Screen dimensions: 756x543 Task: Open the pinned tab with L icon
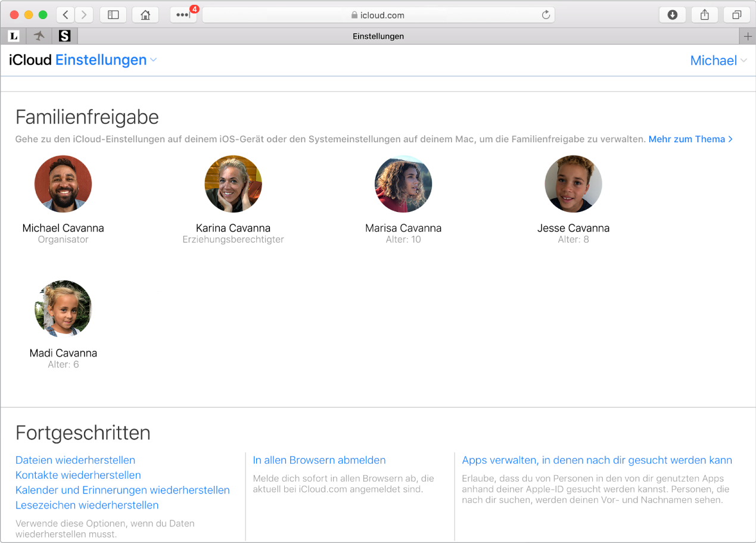click(14, 36)
